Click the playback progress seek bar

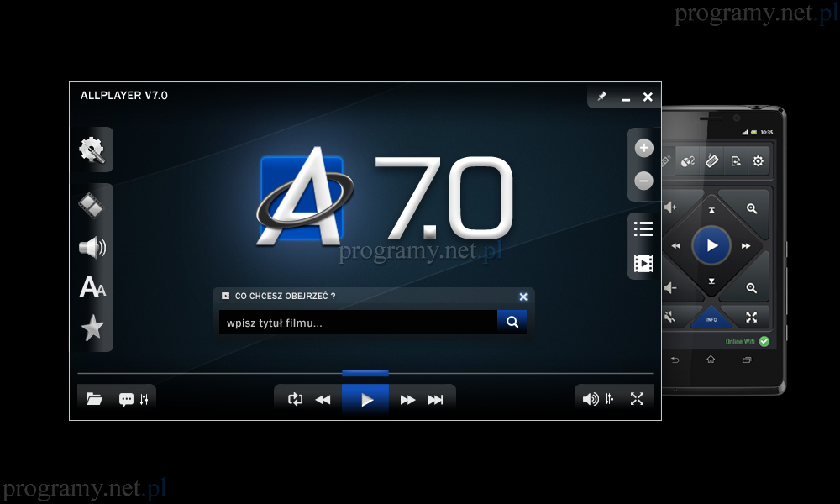(x=504, y=373)
